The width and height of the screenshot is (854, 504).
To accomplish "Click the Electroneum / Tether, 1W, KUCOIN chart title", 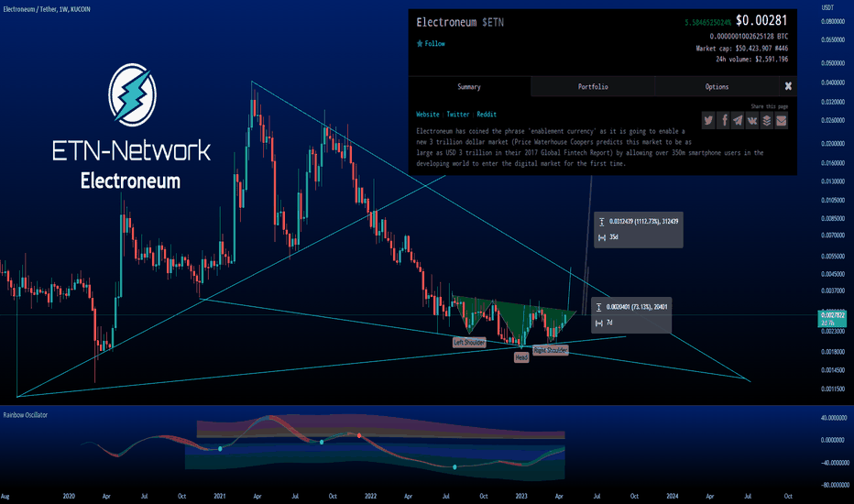I will (x=47, y=9).
